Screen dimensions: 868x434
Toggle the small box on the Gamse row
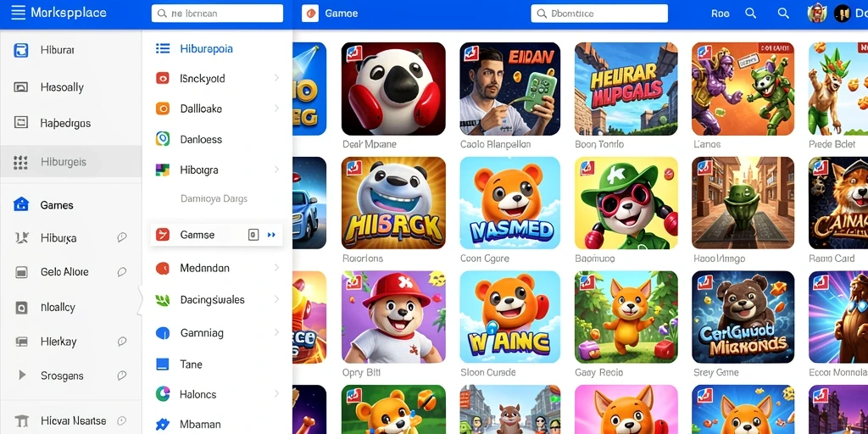pyautogui.click(x=253, y=235)
